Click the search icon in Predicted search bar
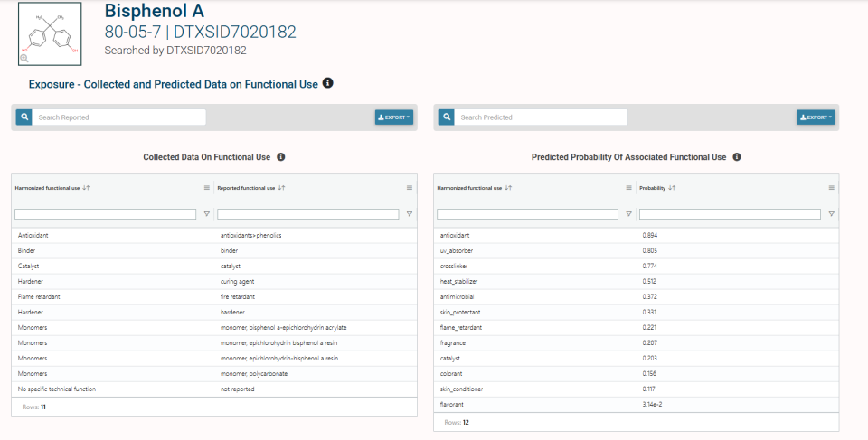This screenshot has height=440, width=868. coord(445,117)
